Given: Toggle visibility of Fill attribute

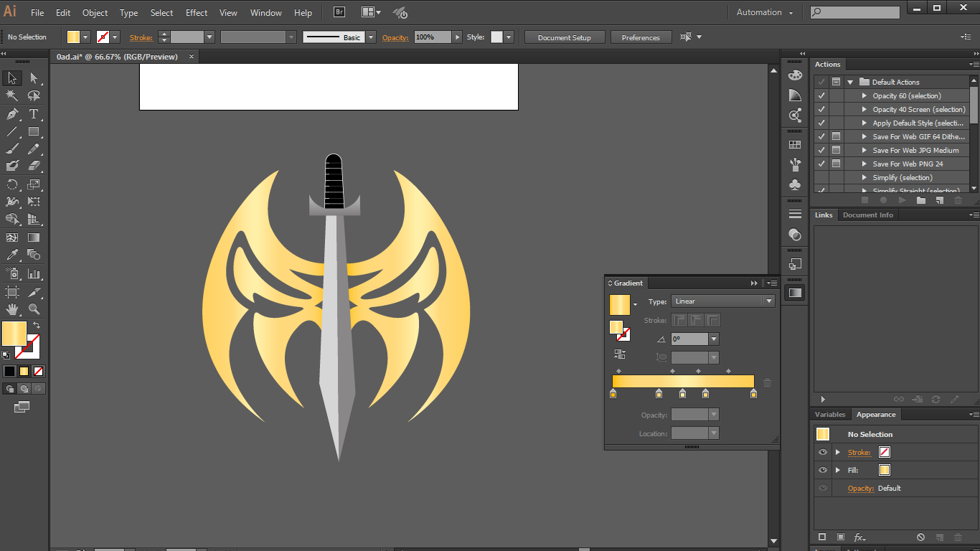Looking at the screenshot, I should [x=823, y=470].
